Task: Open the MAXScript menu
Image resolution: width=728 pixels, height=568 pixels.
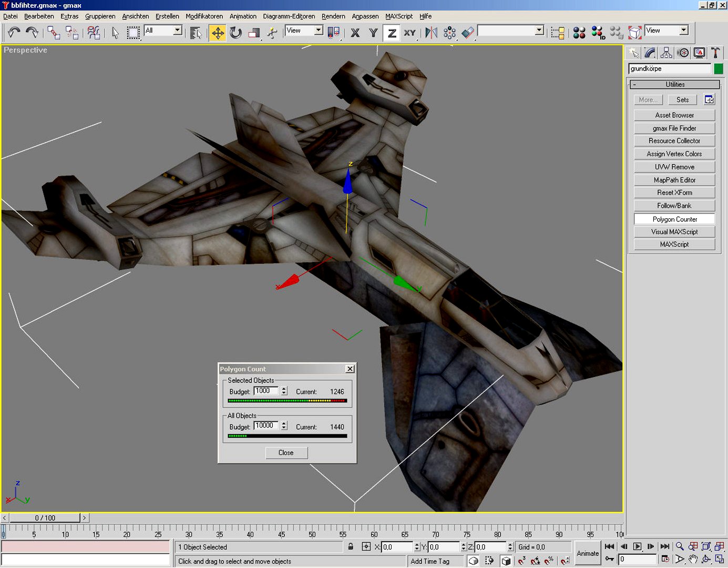Action: (399, 16)
